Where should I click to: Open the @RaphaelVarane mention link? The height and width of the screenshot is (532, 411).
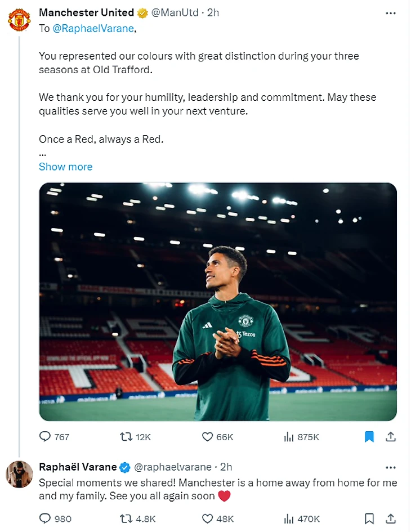tap(93, 29)
